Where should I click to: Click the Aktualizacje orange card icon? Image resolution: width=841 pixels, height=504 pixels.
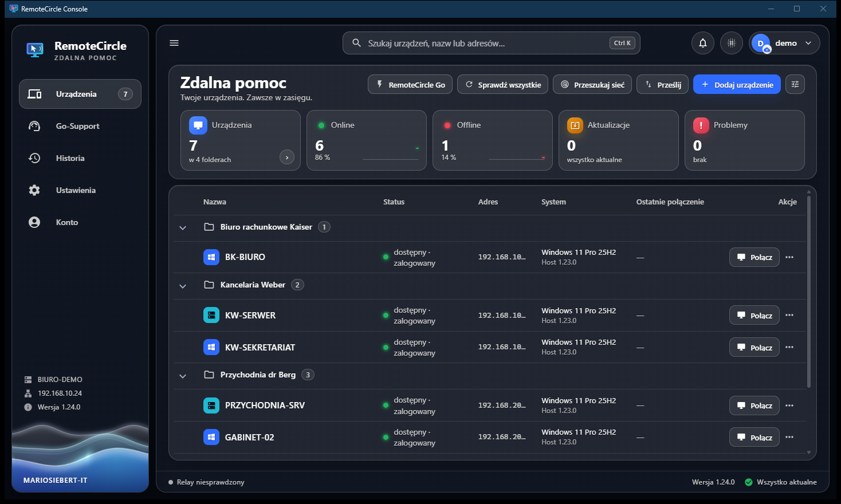(x=575, y=125)
